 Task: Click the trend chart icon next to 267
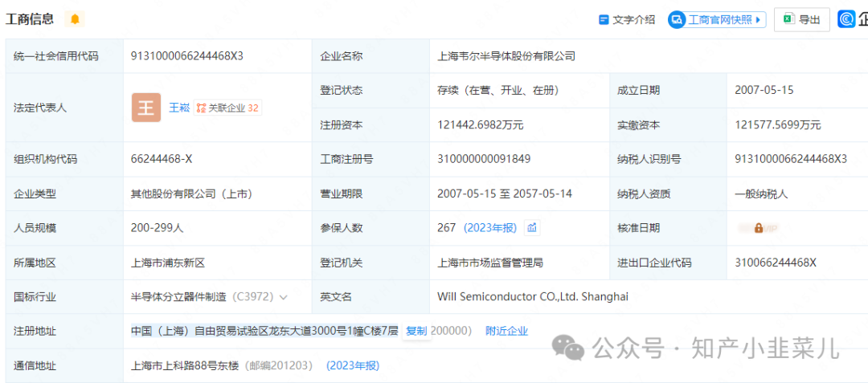[x=532, y=228]
